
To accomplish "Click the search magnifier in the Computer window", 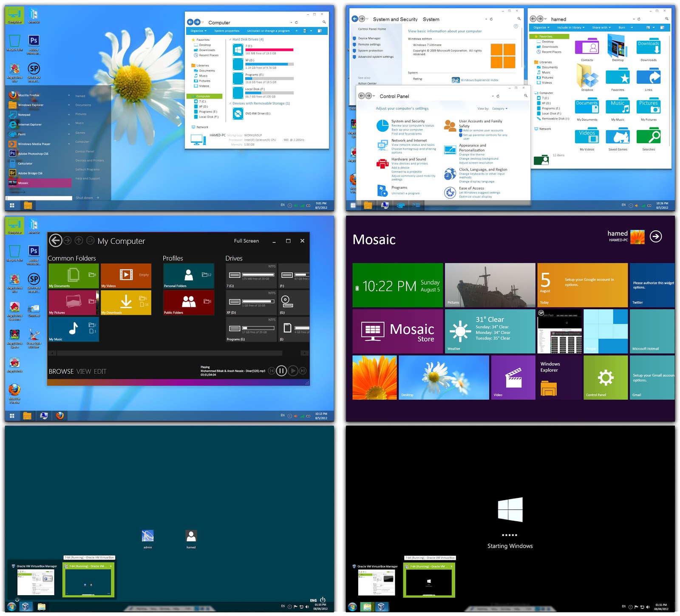I will point(324,22).
